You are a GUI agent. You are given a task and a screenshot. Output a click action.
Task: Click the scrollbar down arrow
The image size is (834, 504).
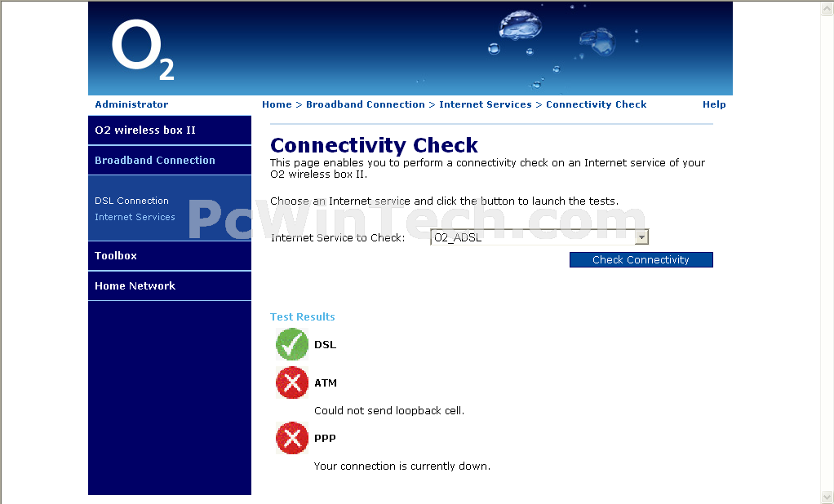[x=827, y=497]
